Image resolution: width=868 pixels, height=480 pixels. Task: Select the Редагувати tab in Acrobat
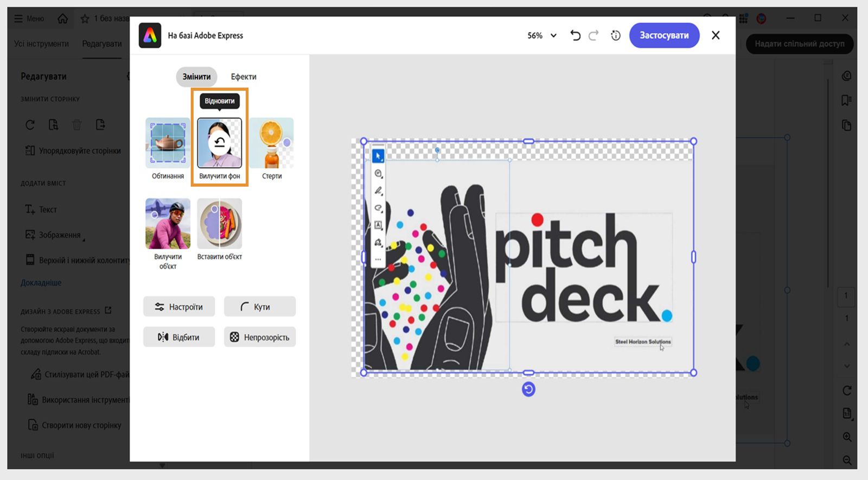[x=102, y=43]
